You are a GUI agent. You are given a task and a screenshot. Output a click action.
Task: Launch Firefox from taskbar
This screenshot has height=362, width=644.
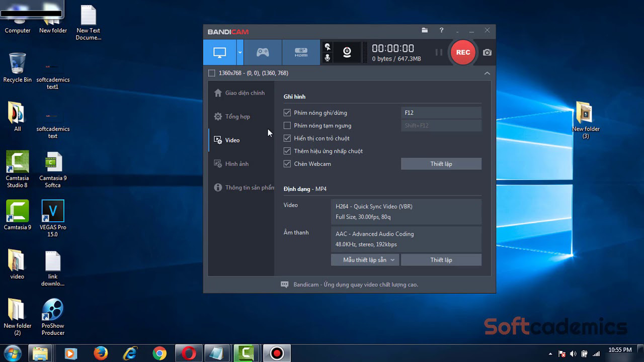pyautogui.click(x=101, y=353)
